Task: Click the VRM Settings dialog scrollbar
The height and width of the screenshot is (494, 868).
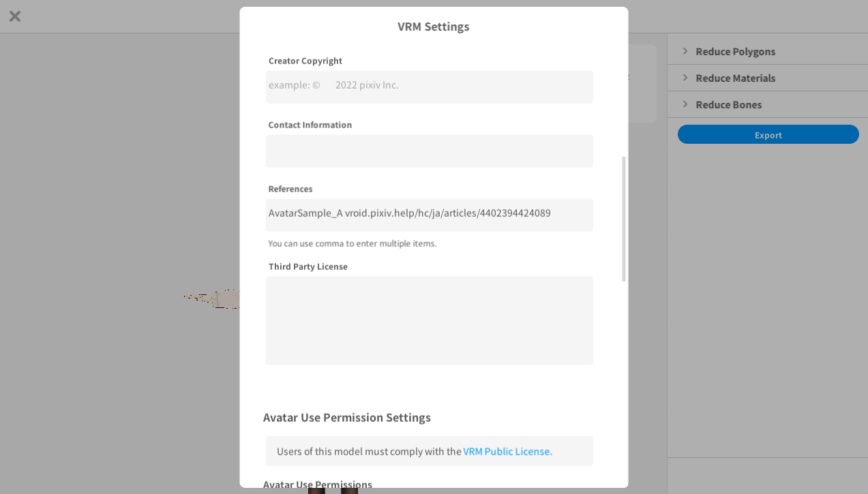Action: click(x=624, y=219)
